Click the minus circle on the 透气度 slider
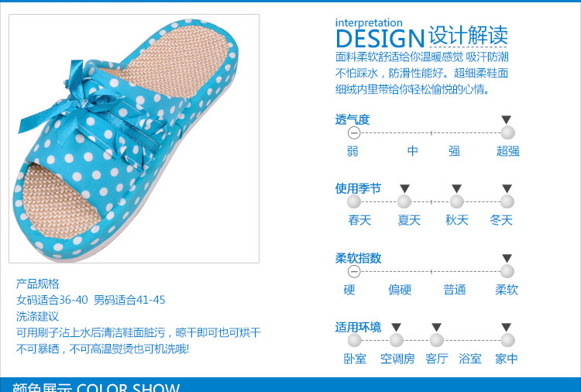 point(354,132)
